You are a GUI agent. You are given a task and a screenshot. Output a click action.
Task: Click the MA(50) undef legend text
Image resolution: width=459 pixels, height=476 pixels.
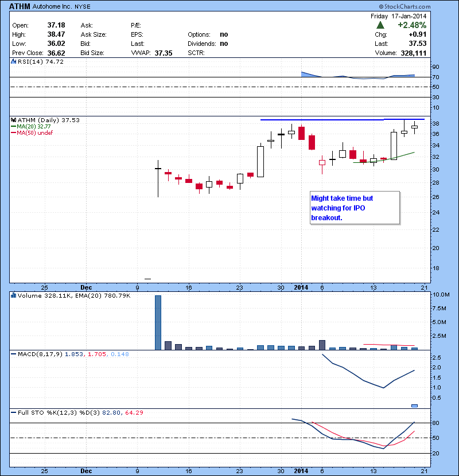click(x=34, y=133)
